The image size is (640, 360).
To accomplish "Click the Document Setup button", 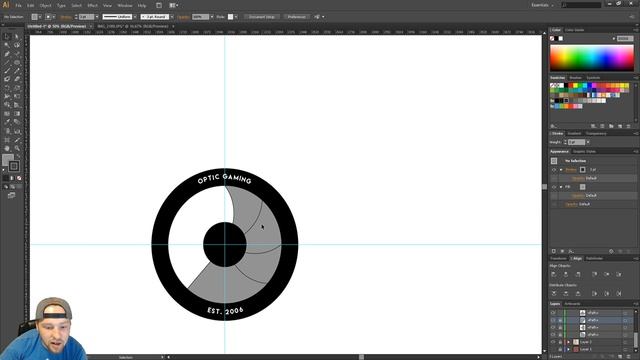I will tap(262, 17).
